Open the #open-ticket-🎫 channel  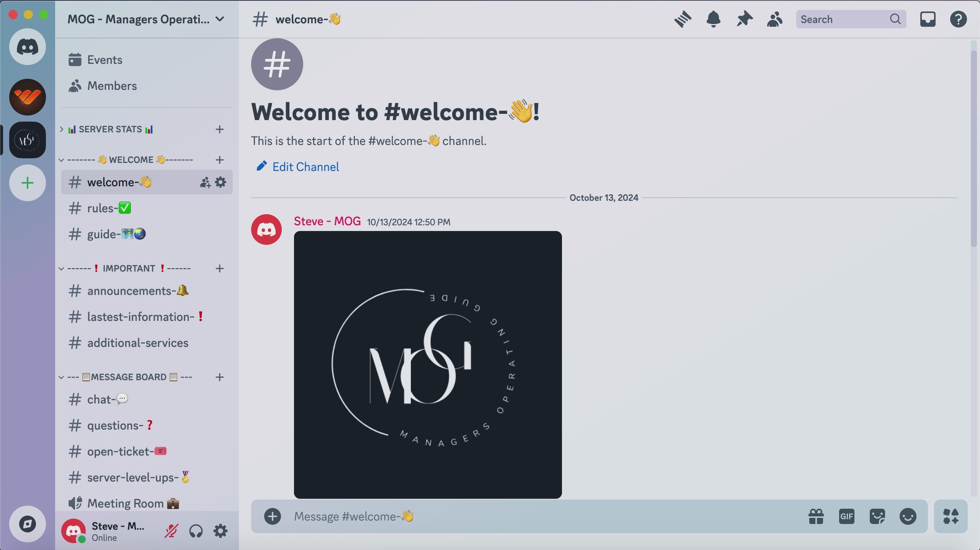[127, 451]
